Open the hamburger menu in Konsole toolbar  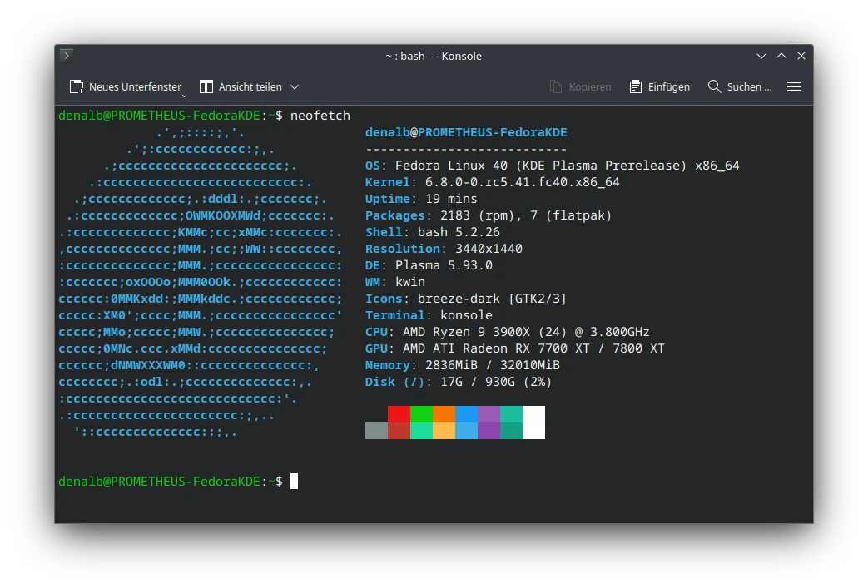pos(794,86)
